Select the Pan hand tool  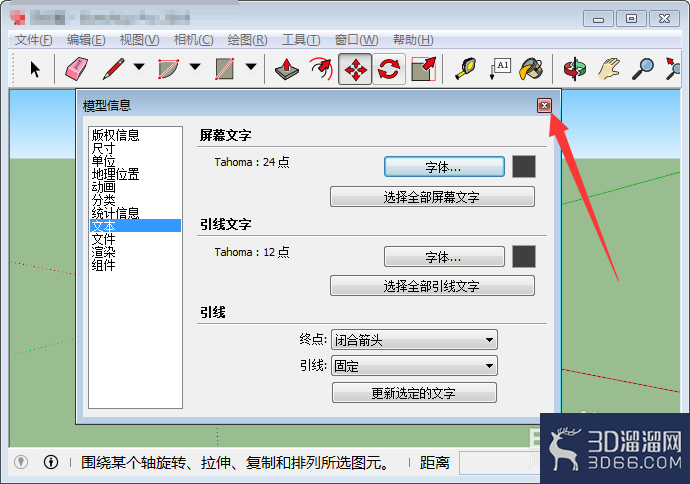click(609, 69)
